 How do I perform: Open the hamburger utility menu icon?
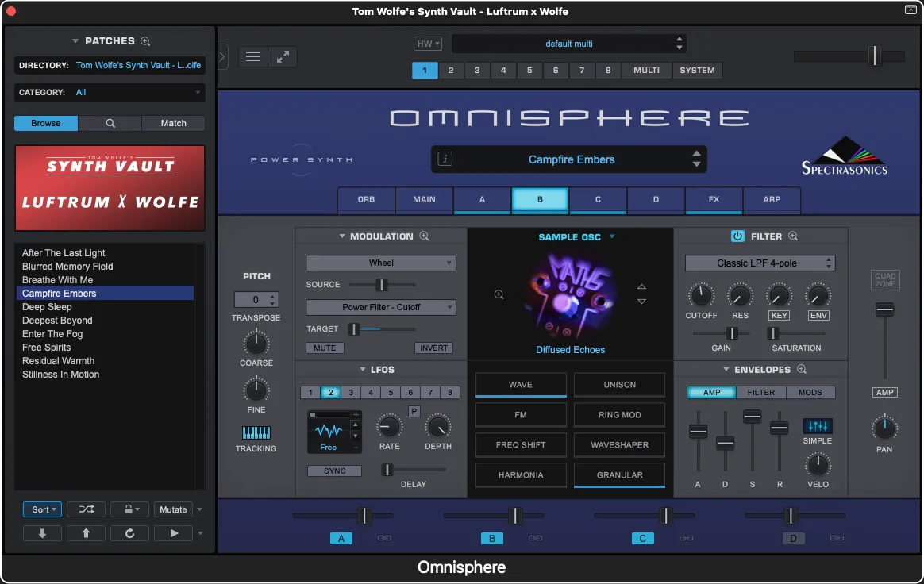[x=252, y=56]
